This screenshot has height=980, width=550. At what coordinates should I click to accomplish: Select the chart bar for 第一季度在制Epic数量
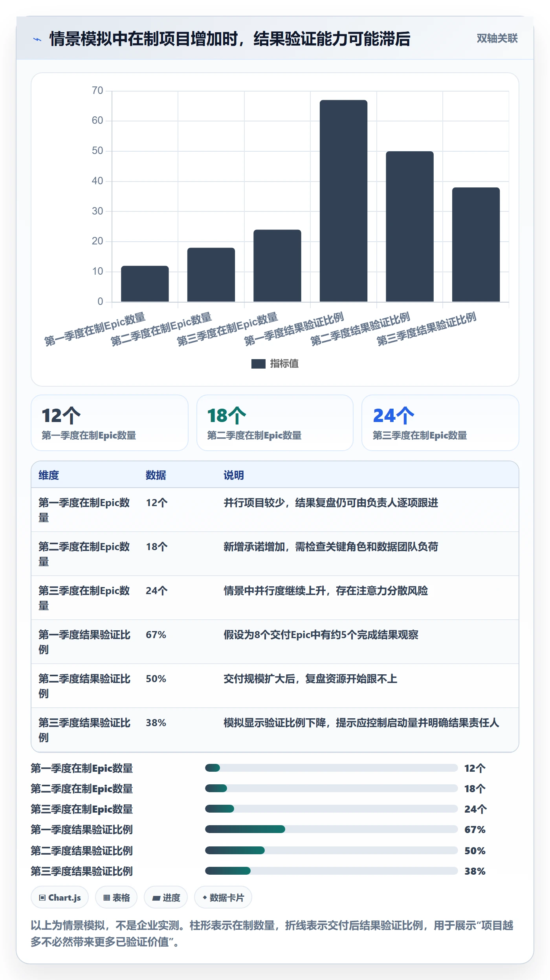tap(145, 284)
